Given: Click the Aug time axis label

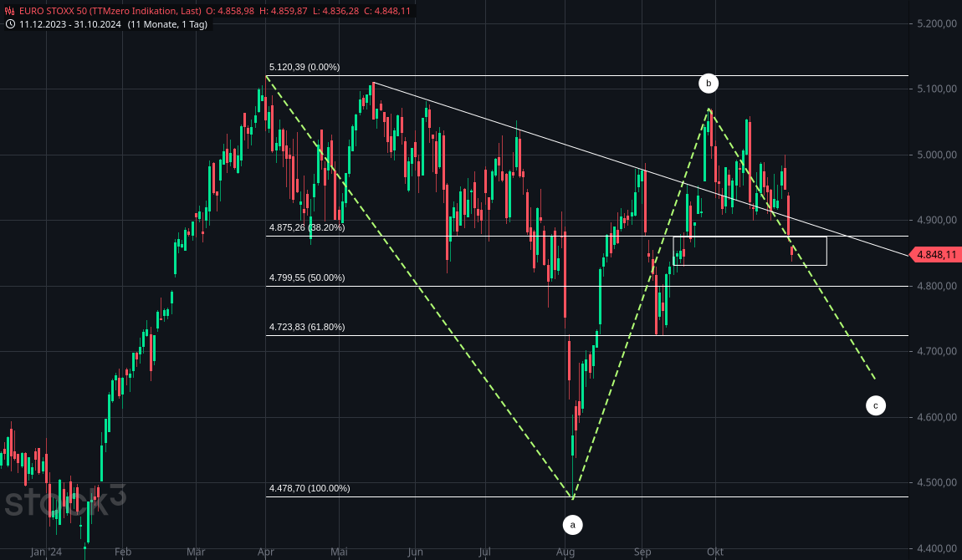Looking at the screenshot, I should [565, 552].
